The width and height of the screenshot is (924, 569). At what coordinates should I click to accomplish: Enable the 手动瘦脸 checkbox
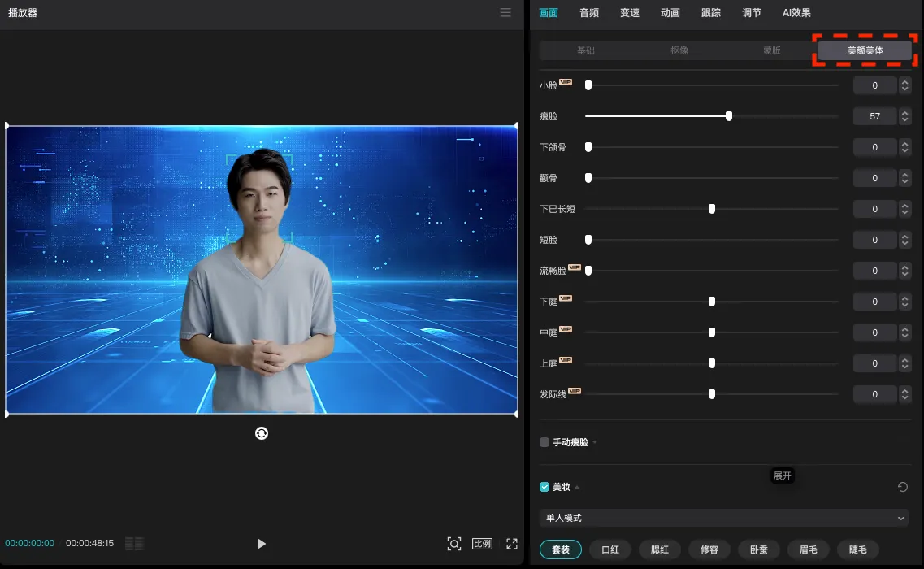pyautogui.click(x=544, y=442)
